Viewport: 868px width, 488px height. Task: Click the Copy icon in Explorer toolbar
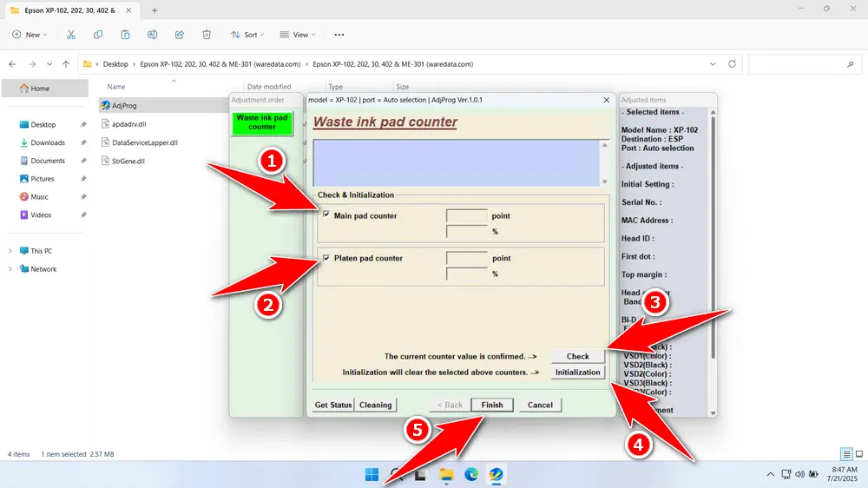[x=98, y=35]
